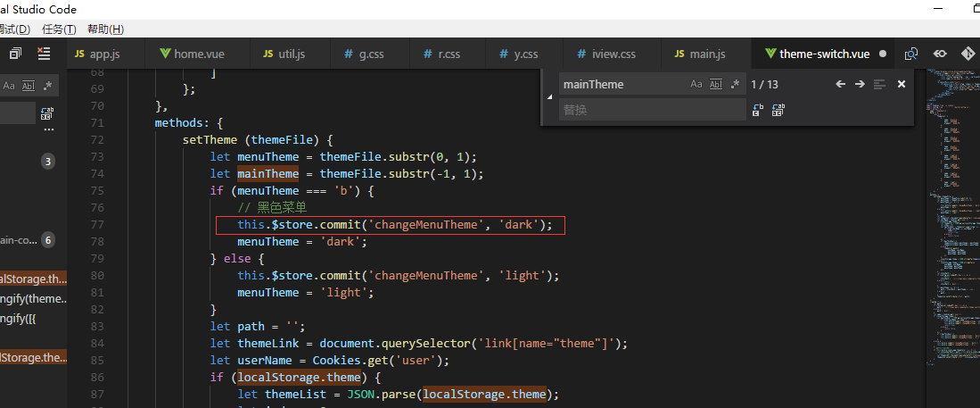The width and height of the screenshot is (980, 408).
Task: Click the 替换 replace input field
Action: click(653, 110)
